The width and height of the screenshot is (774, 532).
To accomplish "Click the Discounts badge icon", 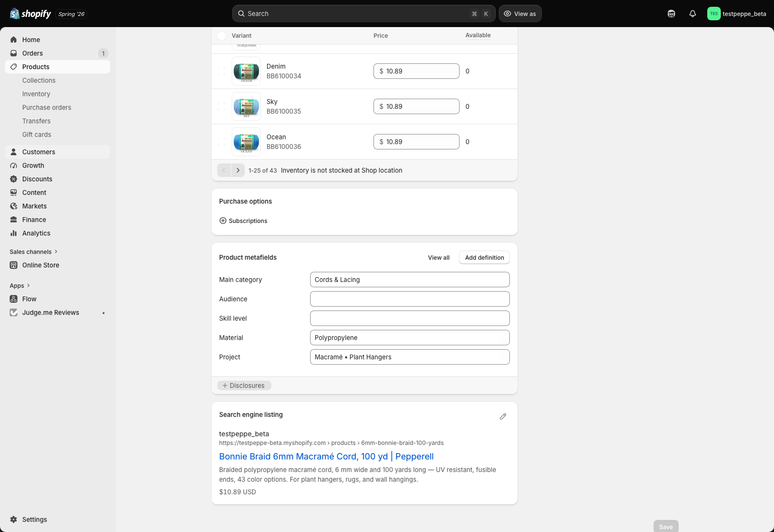I will (14, 179).
